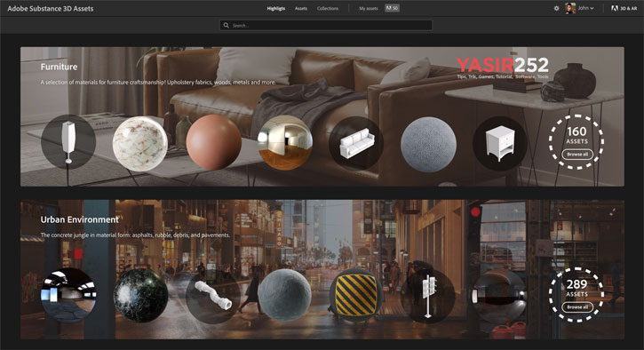
Task: Click the asset points counter badge
Action: click(x=392, y=8)
